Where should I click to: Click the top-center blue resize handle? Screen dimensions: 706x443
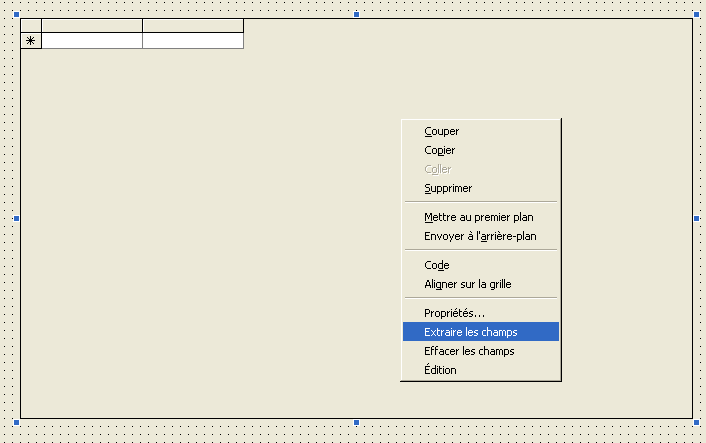point(356,15)
